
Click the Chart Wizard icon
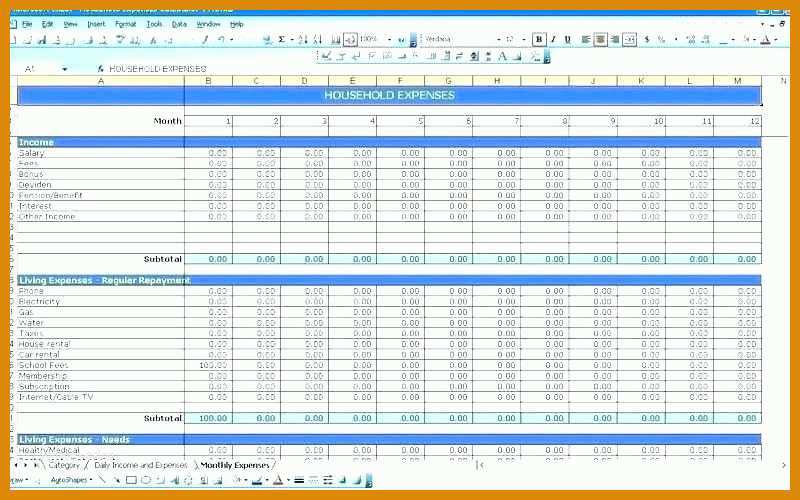[x=336, y=39]
